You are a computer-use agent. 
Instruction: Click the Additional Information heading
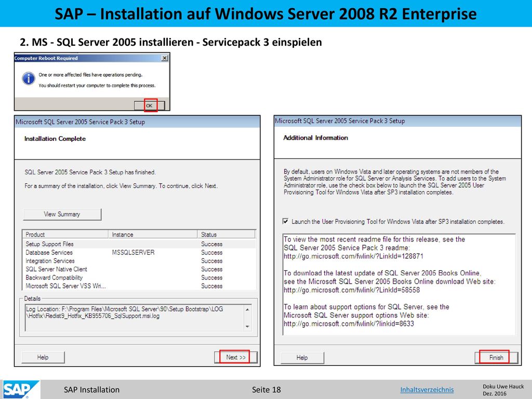point(315,138)
